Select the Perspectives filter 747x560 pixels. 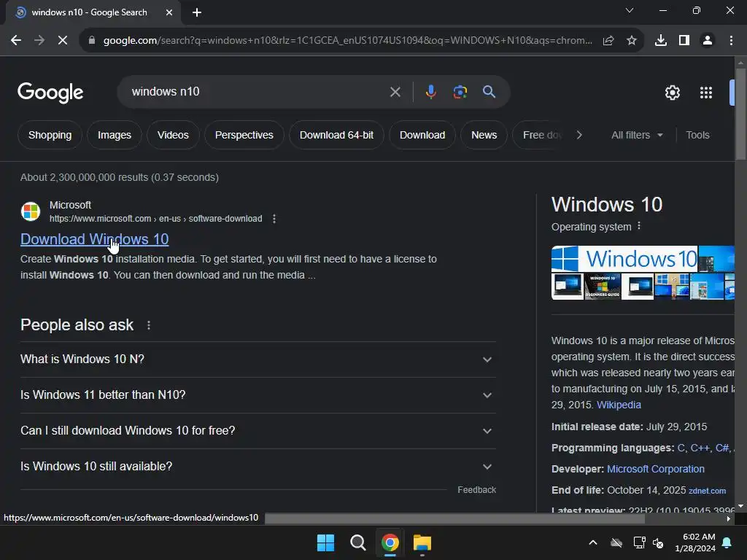tap(244, 135)
